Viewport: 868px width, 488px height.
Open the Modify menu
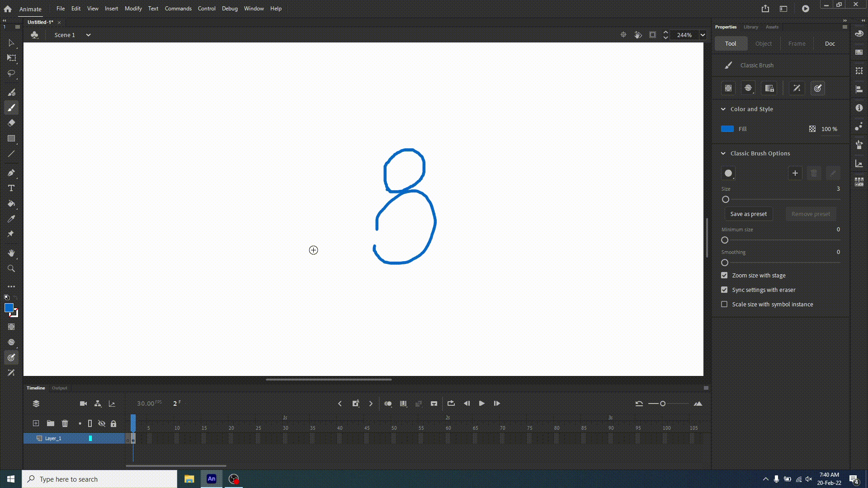[133, 8]
